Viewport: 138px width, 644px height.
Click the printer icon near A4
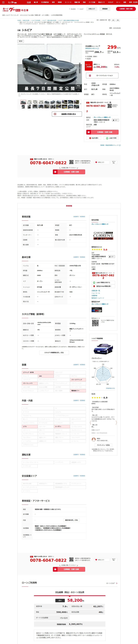pos(109,20)
